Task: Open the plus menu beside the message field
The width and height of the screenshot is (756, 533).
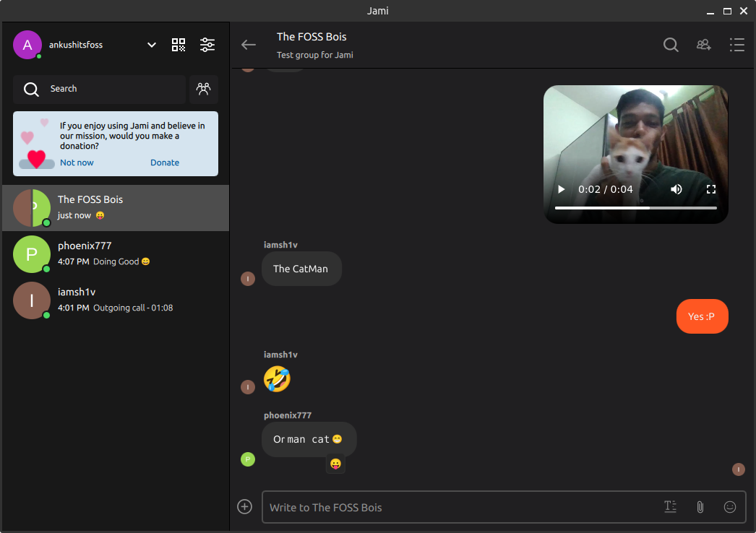Action: 244,506
